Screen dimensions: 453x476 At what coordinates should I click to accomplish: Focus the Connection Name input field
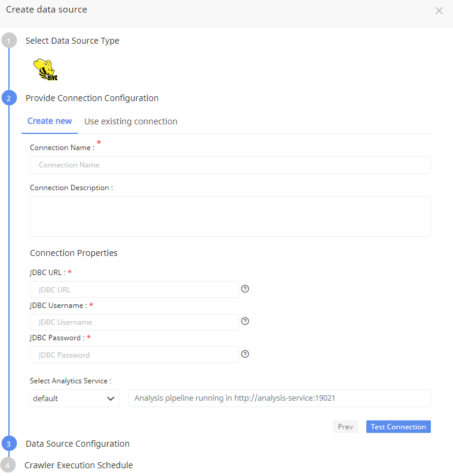(230, 165)
